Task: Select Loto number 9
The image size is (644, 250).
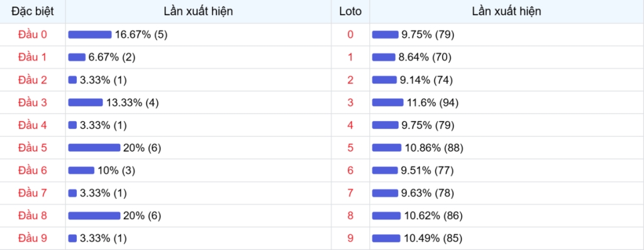Action: click(x=350, y=239)
